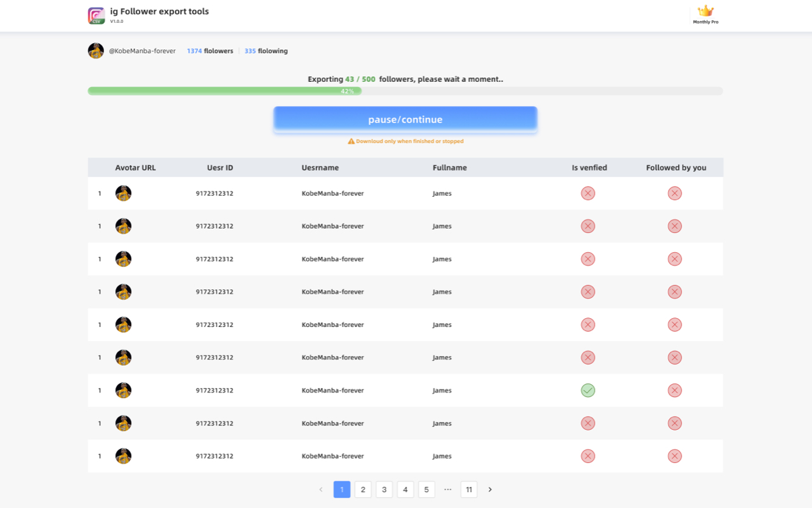Open the Monthly Pro account menu
The width and height of the screenshot is (812, 508).
[705, 15]
